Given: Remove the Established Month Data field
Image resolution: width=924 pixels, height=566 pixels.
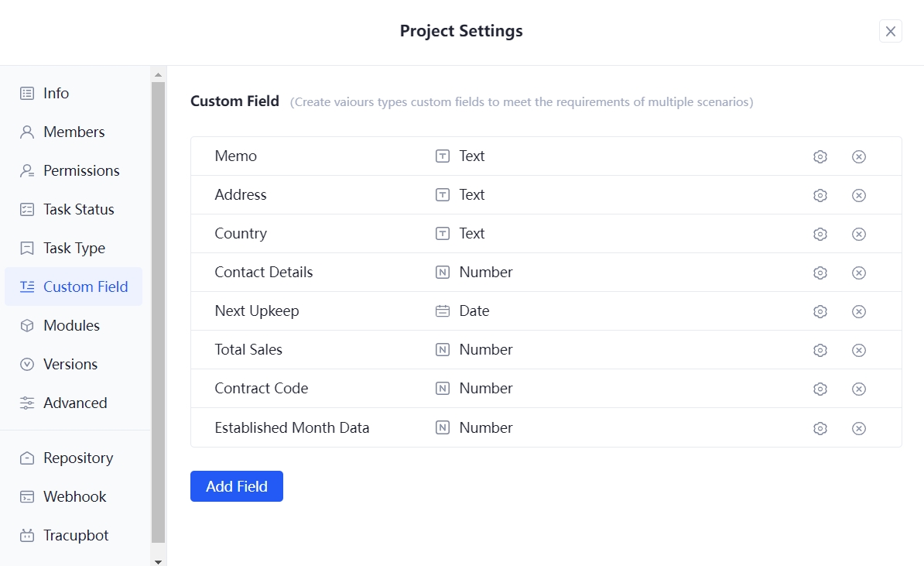Looking at the screenshot, I should 859,427.
